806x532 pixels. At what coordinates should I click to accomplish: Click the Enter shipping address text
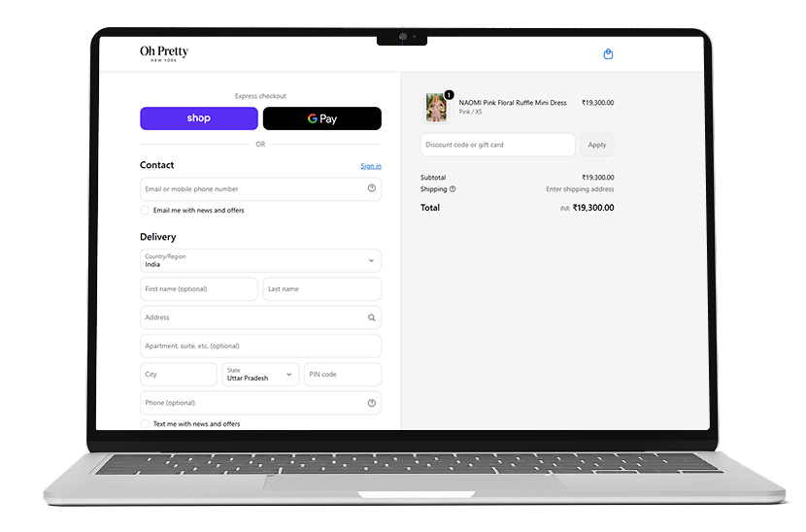click(x=580, y=189)
